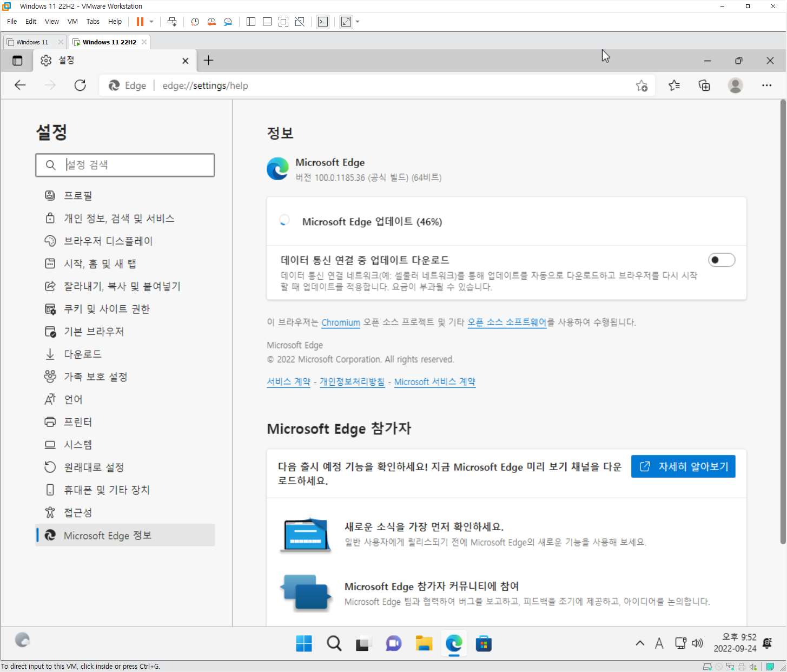
Task: Open the Chromium link
Action: (x=341, y=322)
